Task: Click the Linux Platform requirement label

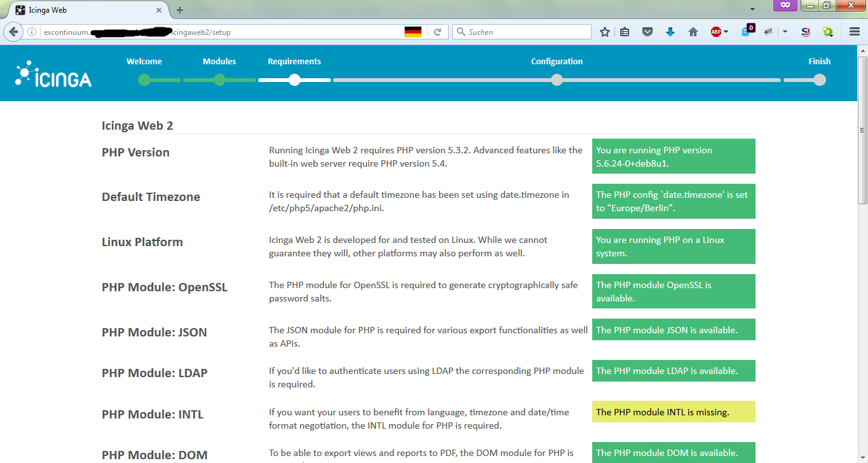Action: (x=142, y=242)
